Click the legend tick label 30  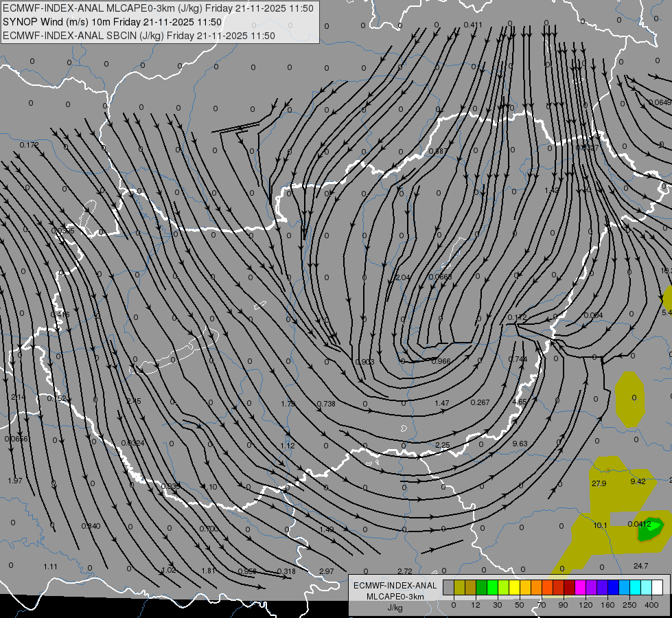(x=497, y=605)
